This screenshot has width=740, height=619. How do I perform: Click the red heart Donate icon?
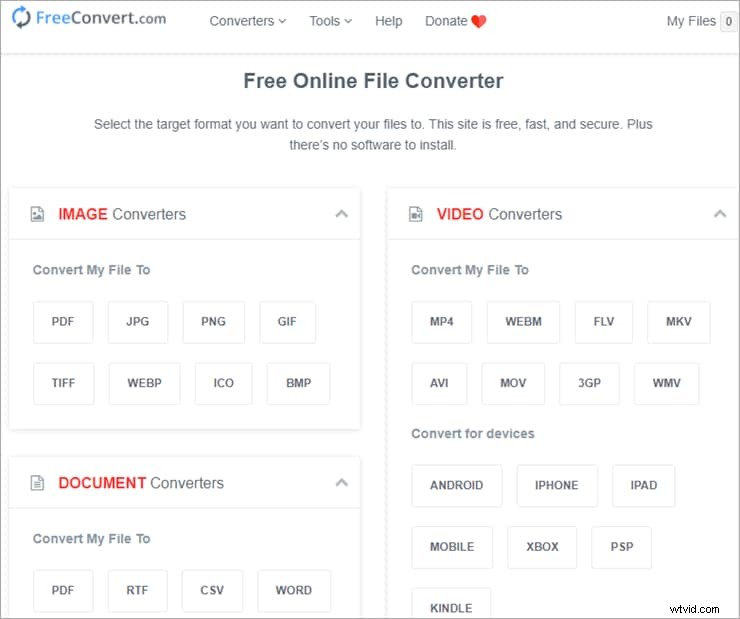[479, 21]
